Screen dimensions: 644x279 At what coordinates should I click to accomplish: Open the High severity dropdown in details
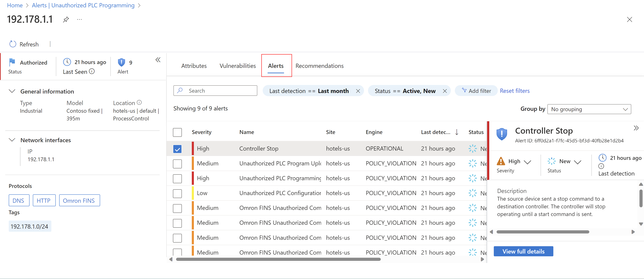527,162
